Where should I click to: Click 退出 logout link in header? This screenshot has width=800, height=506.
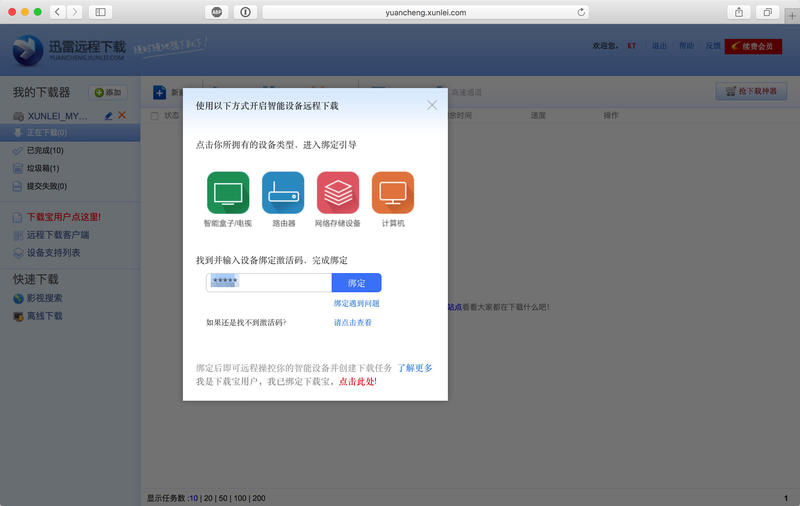pyautogui.click(x=659, y=46)
